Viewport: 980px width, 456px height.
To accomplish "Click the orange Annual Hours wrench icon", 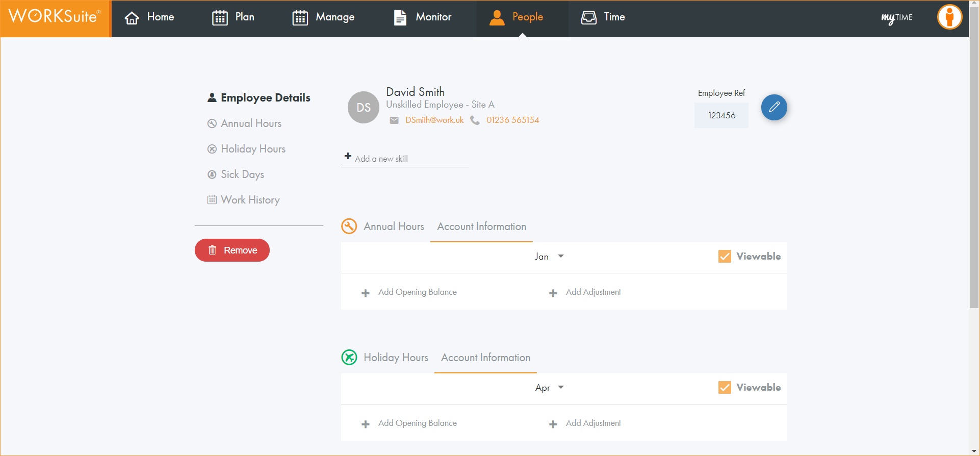I will (x=349, y=226).
